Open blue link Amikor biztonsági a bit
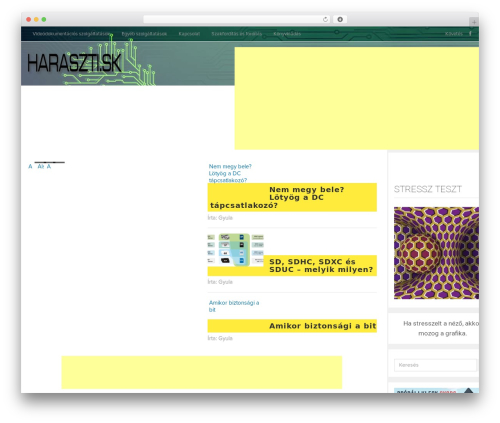Screen dimensions: 500x423 point(234,306)
